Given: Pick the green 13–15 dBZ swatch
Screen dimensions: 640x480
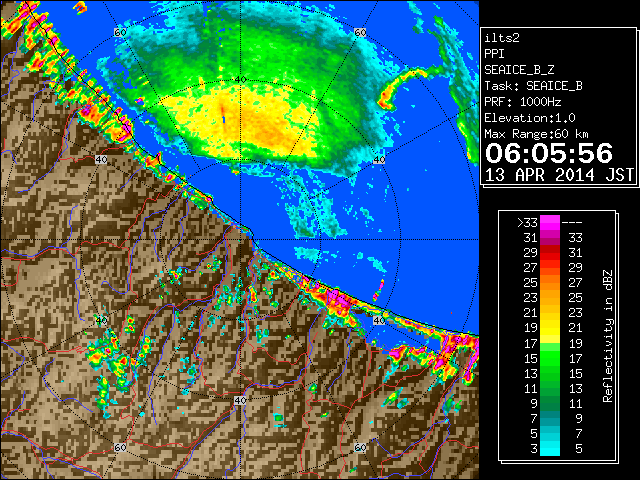Looking at the screenshot, I should coord(550,373).
